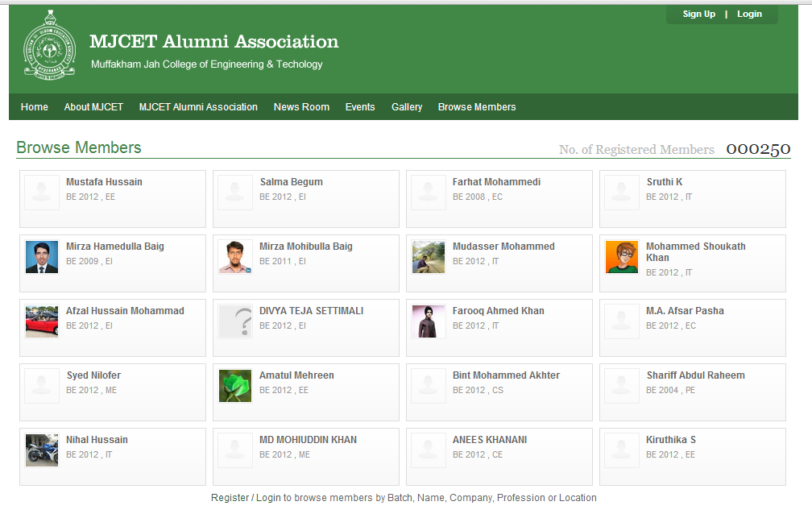This screenshot has width=812, height=514.
Task: Click the MJCET Alumni Association site title
Action: [214, 41]
